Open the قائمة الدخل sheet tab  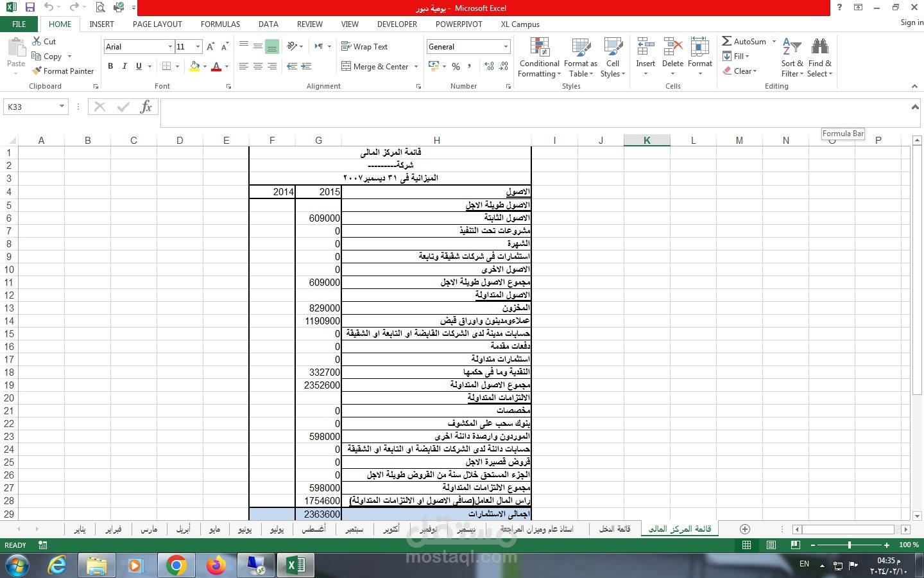(615, 529)
